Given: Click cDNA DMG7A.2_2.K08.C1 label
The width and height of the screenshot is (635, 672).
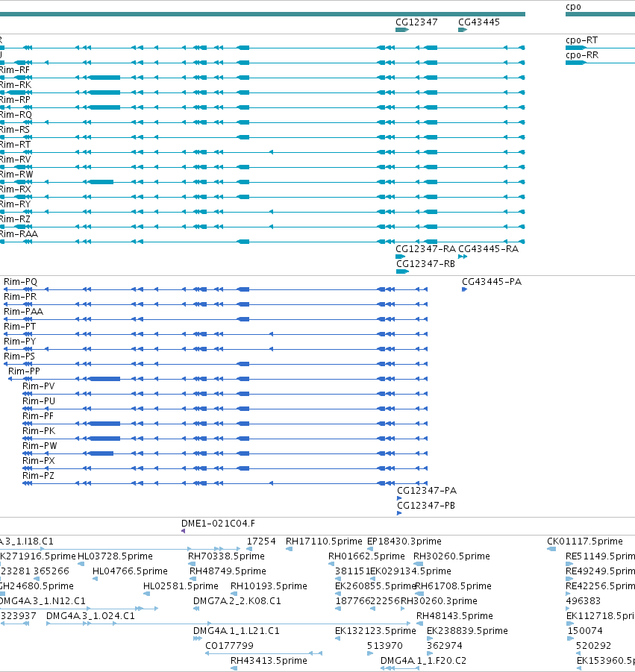Looking at the screenshot, I should [237, 601].
